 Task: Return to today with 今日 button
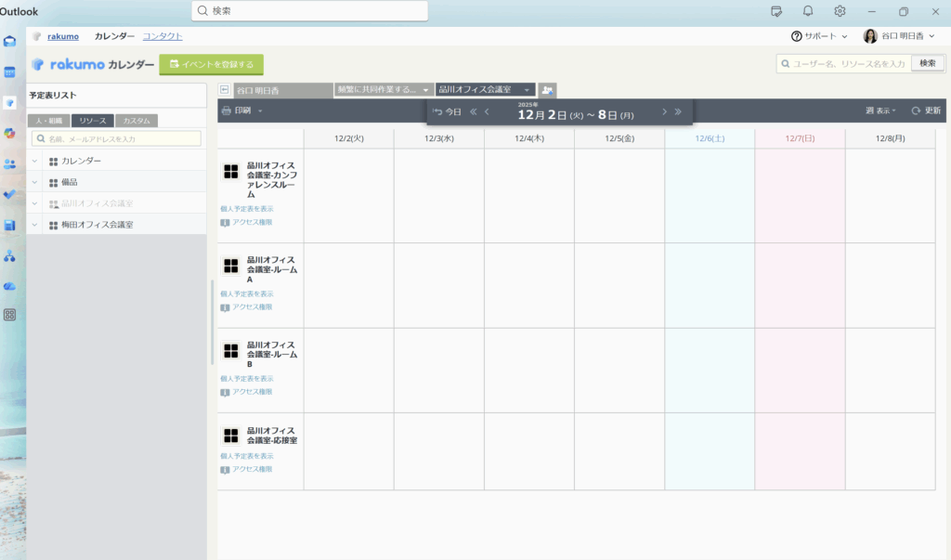(448, 111)
